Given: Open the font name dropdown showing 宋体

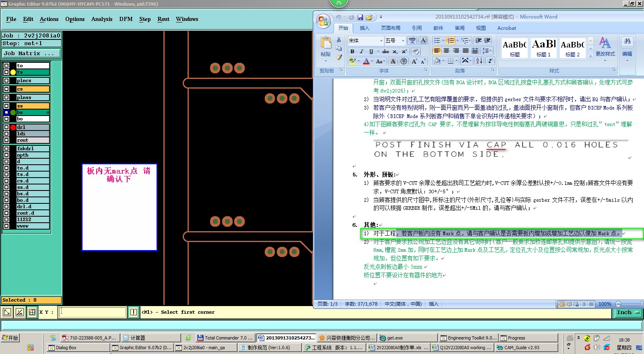Looking at the screenshot, I should pos(381,41).
